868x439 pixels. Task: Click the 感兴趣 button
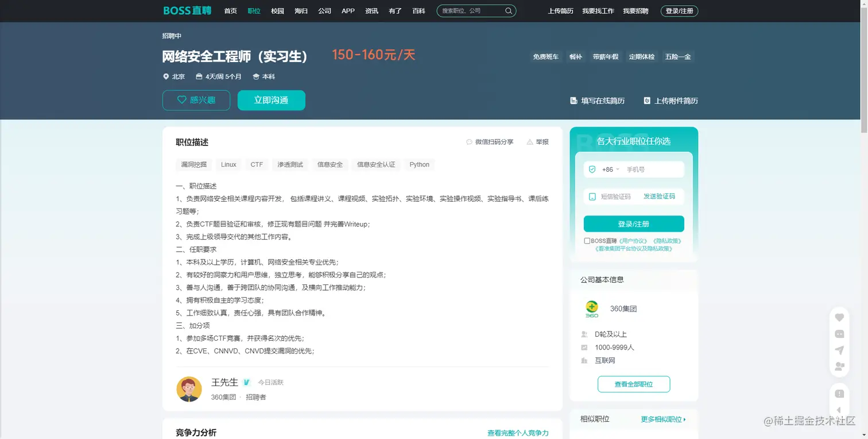(x=196, y=100)
